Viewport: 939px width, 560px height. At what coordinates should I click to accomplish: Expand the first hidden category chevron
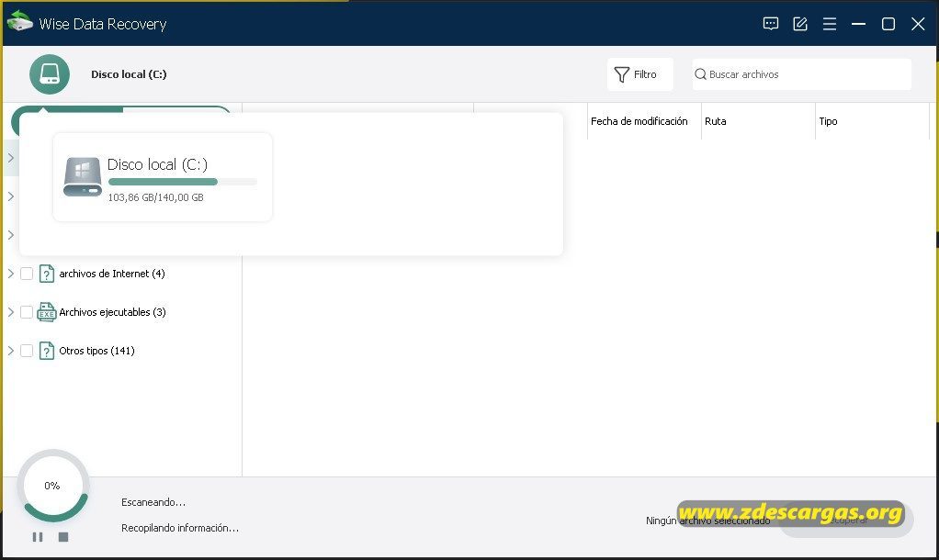[10, 157]
